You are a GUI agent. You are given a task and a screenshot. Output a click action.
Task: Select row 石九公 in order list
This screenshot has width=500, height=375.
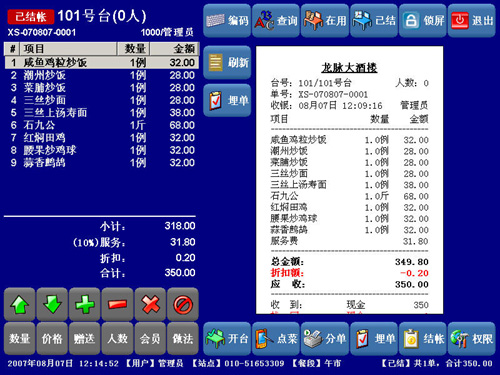click(101, 125)
